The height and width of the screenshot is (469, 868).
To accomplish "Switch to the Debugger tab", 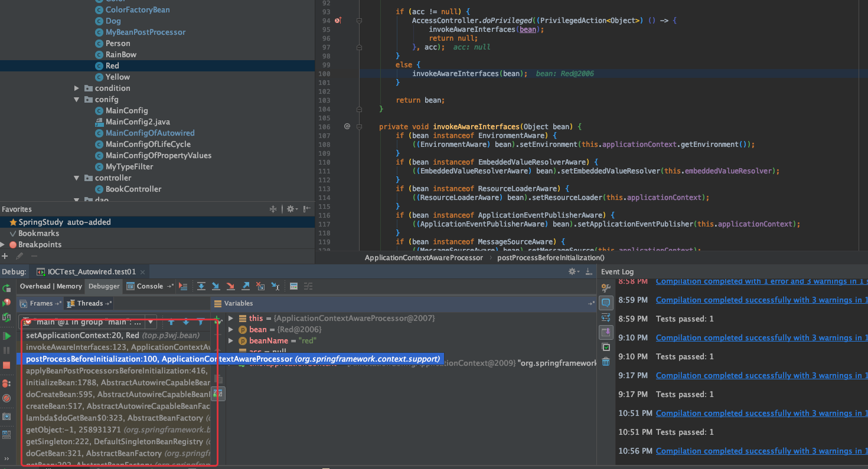I will coord(104,286).
